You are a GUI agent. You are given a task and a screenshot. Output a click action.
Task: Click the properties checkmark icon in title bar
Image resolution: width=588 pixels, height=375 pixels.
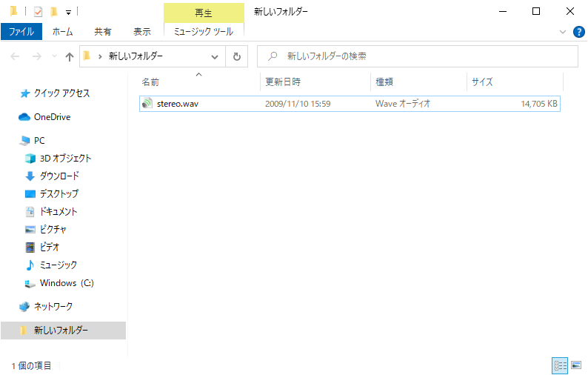pyautogui.click(x=38, y=12)
